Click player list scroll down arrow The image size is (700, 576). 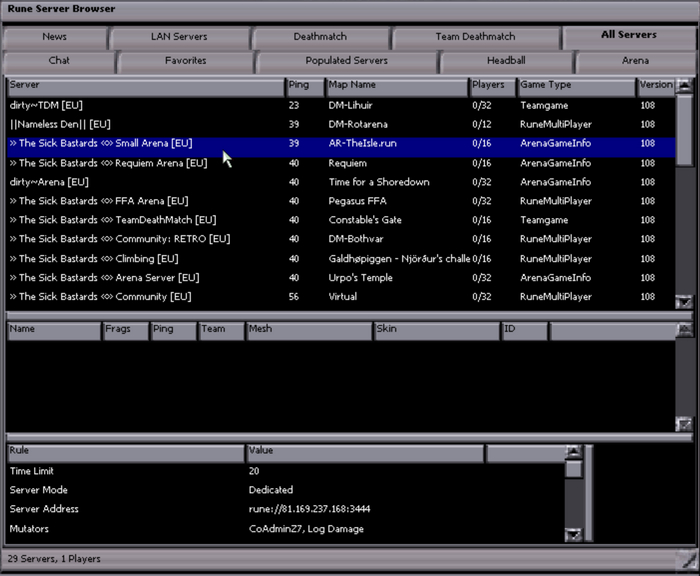tap(684, 424)
